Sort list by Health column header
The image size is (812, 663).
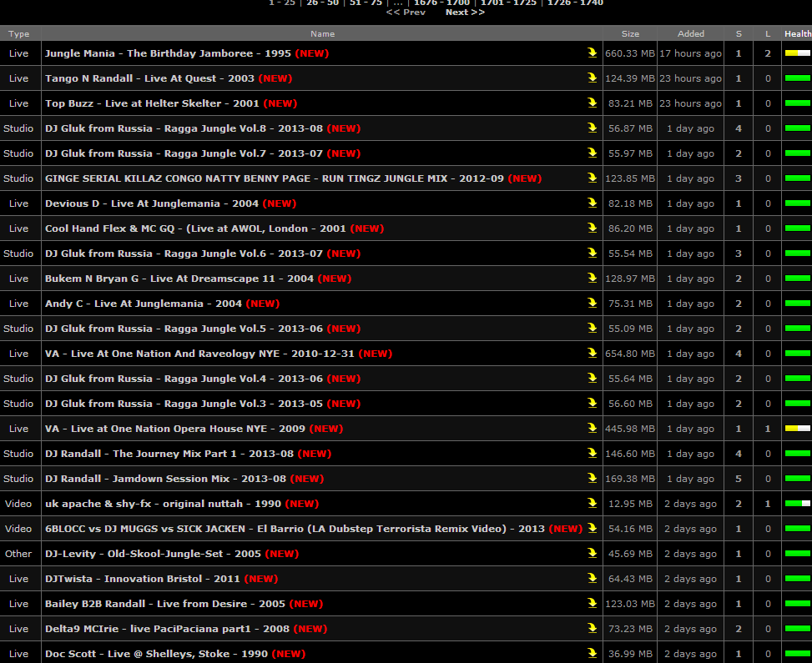click(x=798, y=33)
